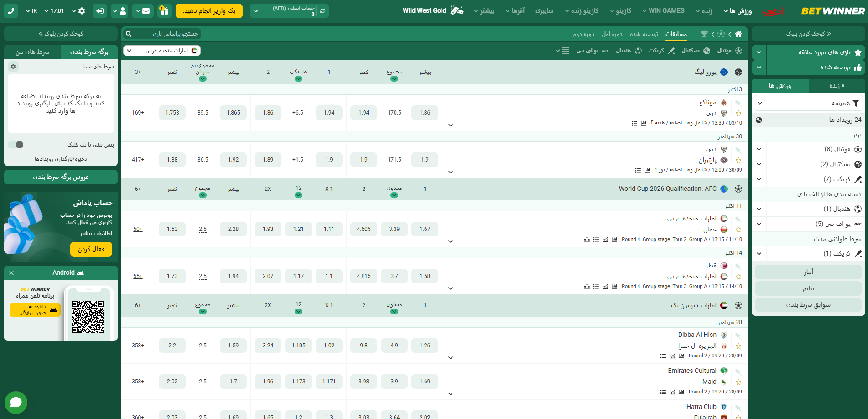Open the 'توصیه شده' tab
Image resolution: width=868 pixels, height=419 pixels.
(644, 34)
